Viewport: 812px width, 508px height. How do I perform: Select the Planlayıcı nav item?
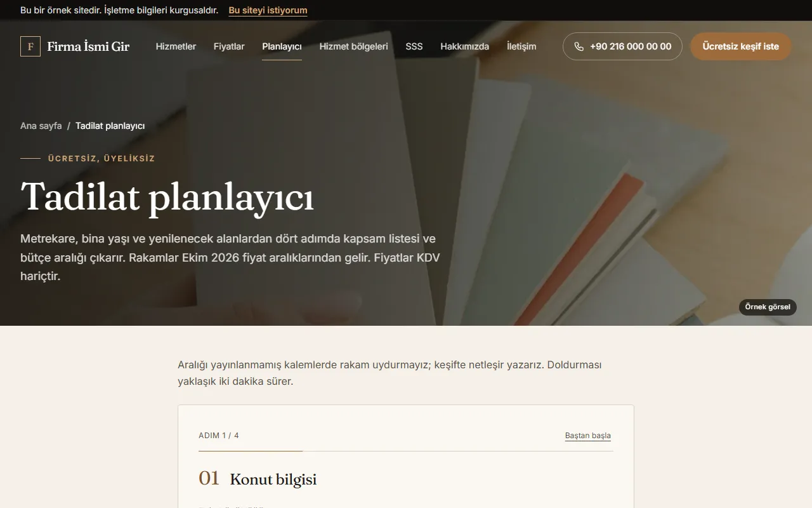(x=282, y=46)
